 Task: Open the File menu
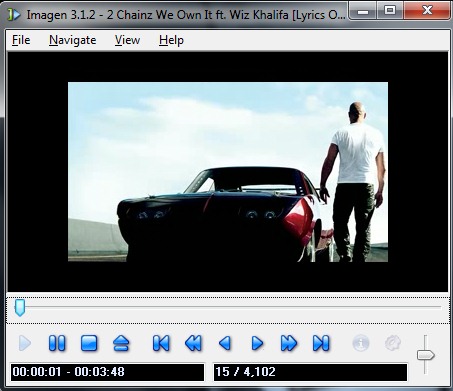tap(21, 40)
